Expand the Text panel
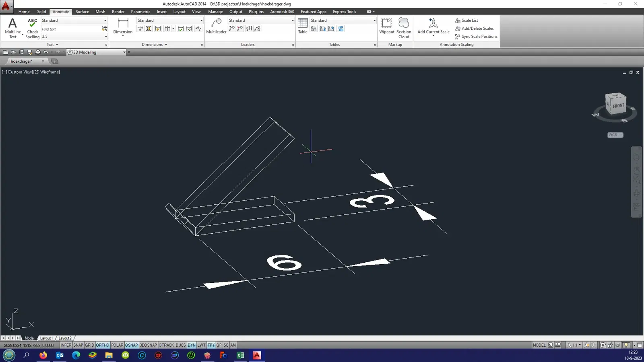The image size is (644, 362). coord(53,45)
